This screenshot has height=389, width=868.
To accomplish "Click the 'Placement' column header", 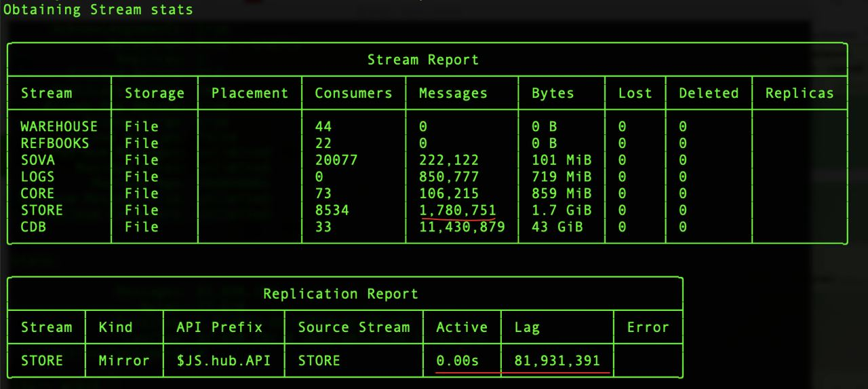I will pyautogui.click(x=250, y=93).
